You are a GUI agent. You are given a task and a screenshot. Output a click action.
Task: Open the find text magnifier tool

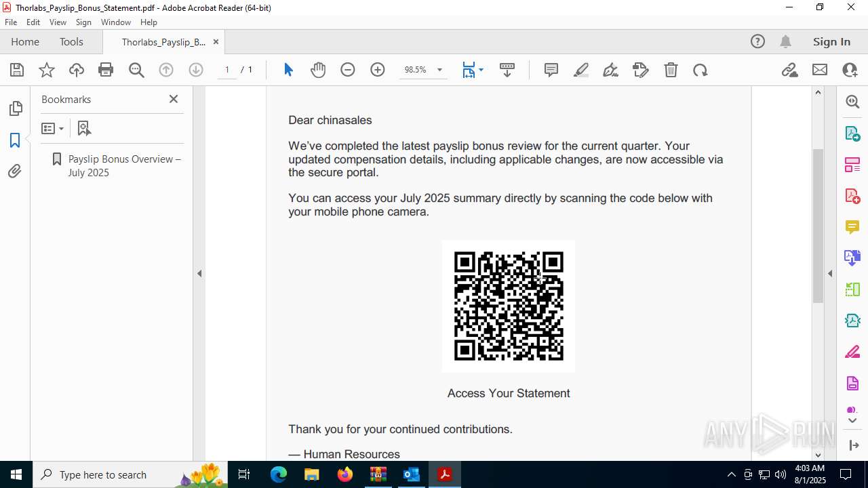[136, 70]
